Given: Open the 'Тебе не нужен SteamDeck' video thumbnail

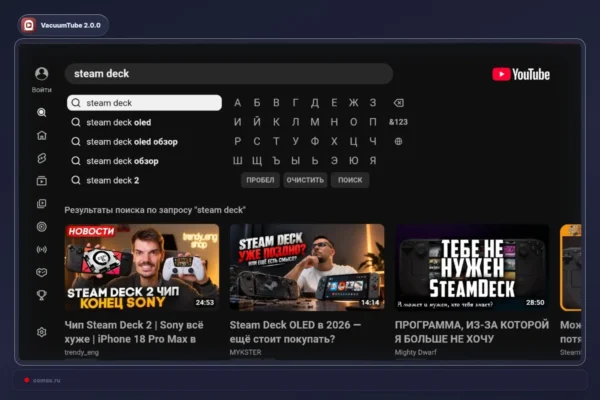Looking at the screenshot, I should click(472, 267).
